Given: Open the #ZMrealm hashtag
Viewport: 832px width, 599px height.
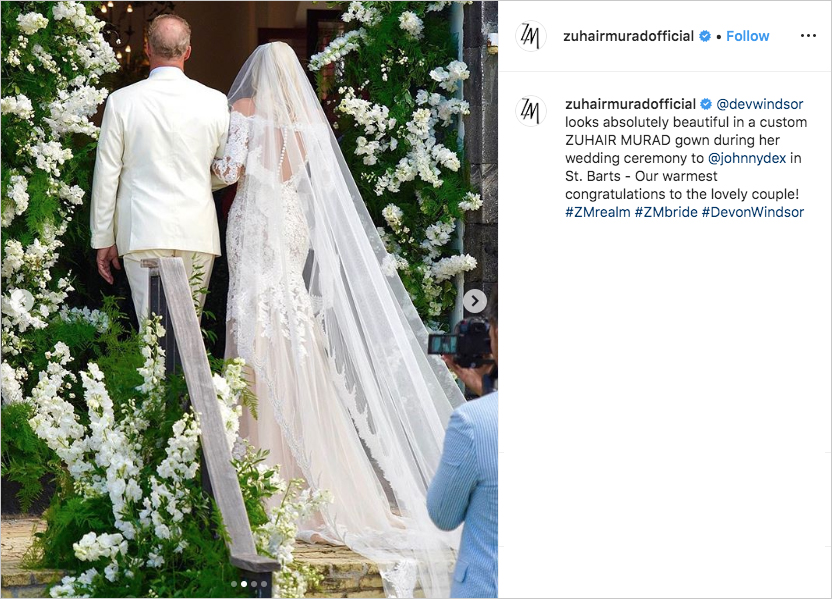Looking at the screenshot, I should click(x=597, y=212).
